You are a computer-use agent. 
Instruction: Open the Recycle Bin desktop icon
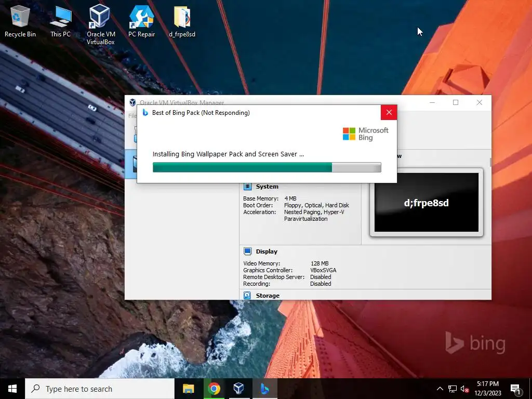(x=20, y=22)
